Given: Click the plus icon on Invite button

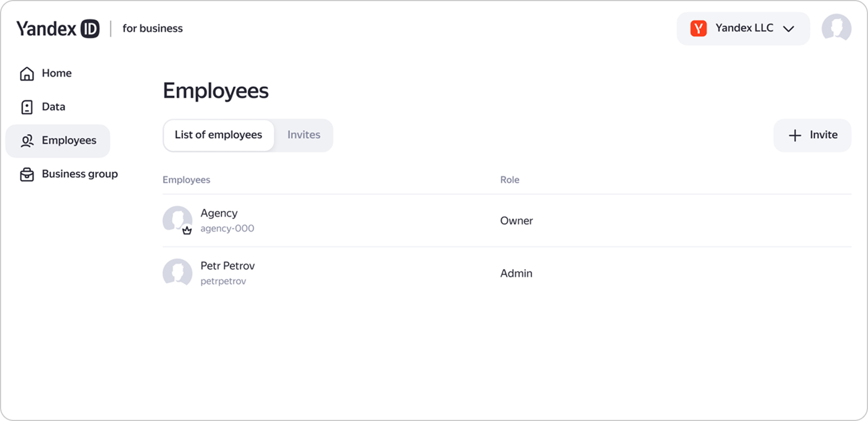Looking at the screenshot, I should (x=795, y=135).
